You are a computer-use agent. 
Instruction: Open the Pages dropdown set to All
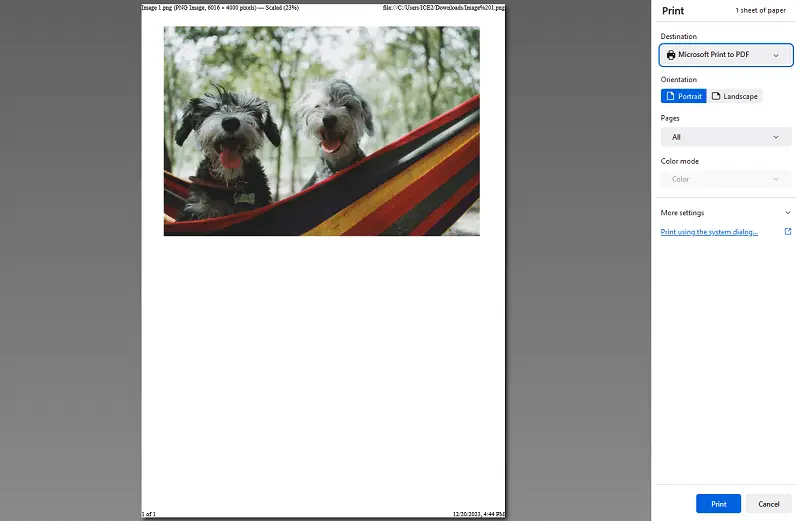coord(726,137)
